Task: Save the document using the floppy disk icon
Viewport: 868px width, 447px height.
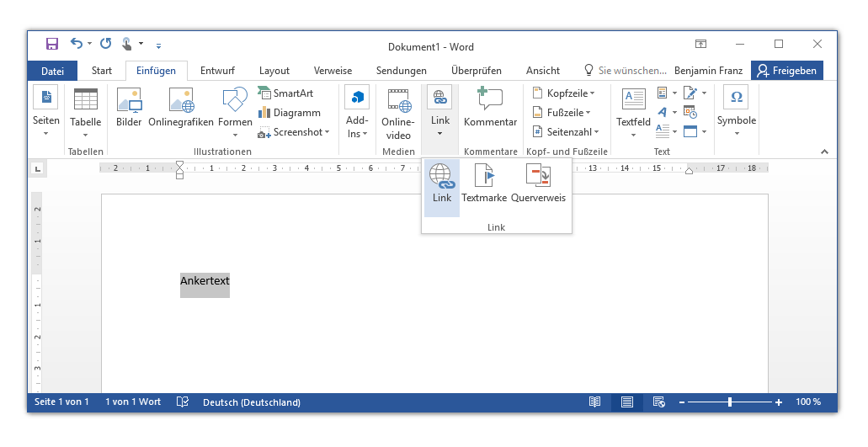Action: coord(52,44)
